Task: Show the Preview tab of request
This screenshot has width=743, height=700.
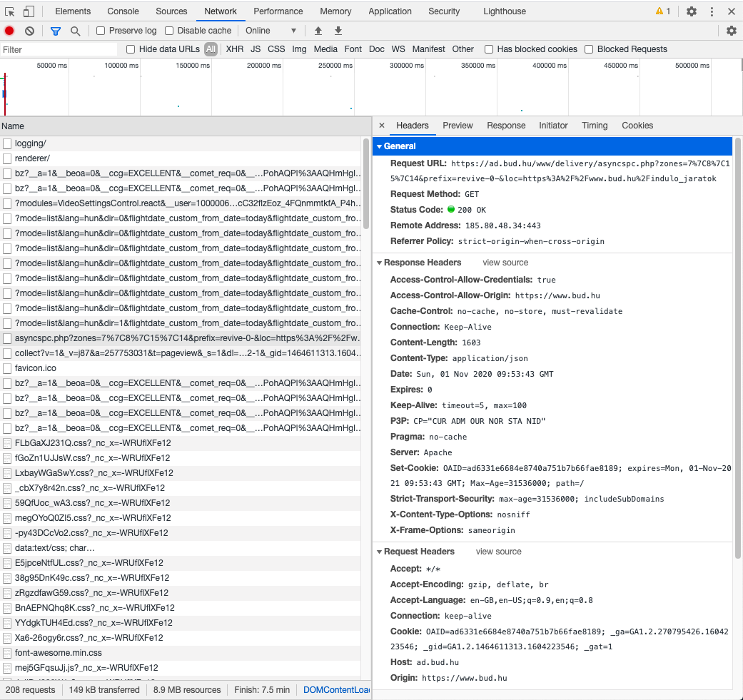Action: click(458, 126)
